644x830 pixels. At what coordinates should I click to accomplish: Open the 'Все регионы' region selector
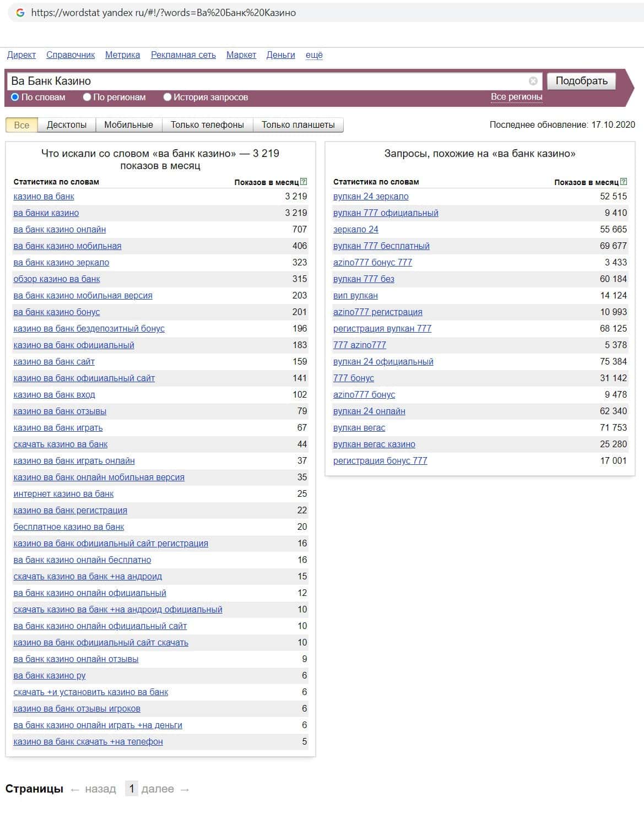click(516, 97)
